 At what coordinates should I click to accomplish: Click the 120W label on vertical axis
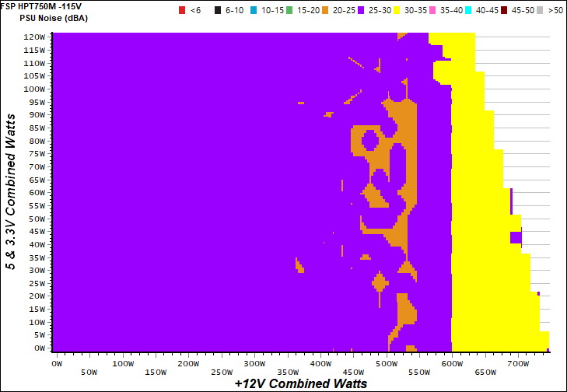pyautogui.click(x=33, y=37)
